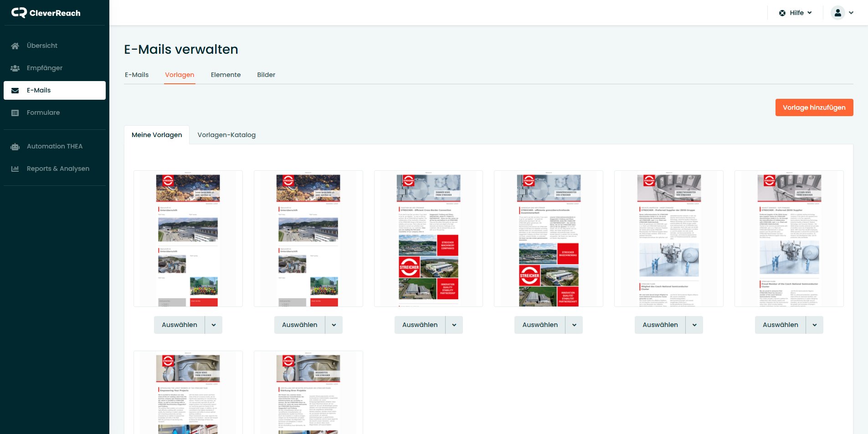Click the Fresh News template preview

tap(188, 392)
